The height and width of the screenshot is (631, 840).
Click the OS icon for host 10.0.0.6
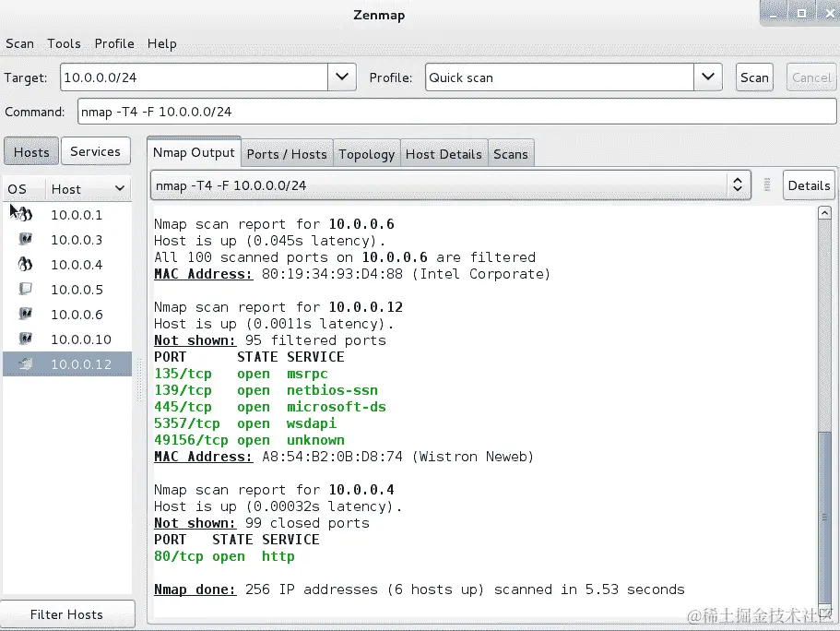pyautogui.click(x=25, y=314)
